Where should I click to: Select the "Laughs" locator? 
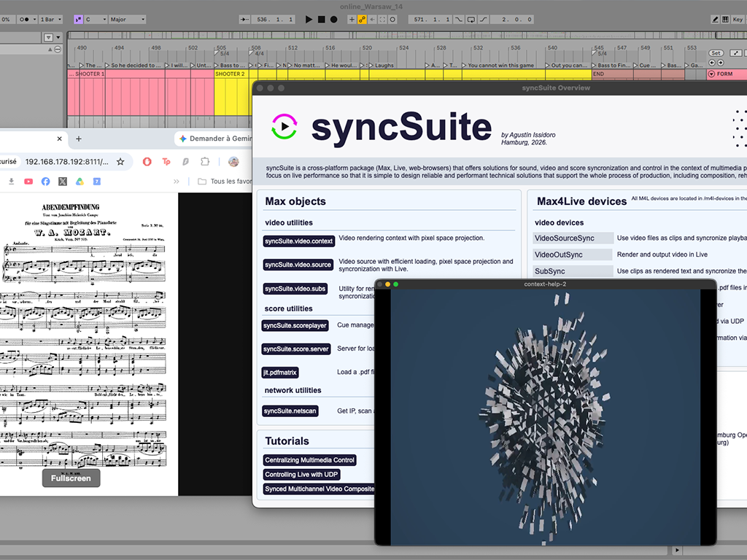(381, 65)
